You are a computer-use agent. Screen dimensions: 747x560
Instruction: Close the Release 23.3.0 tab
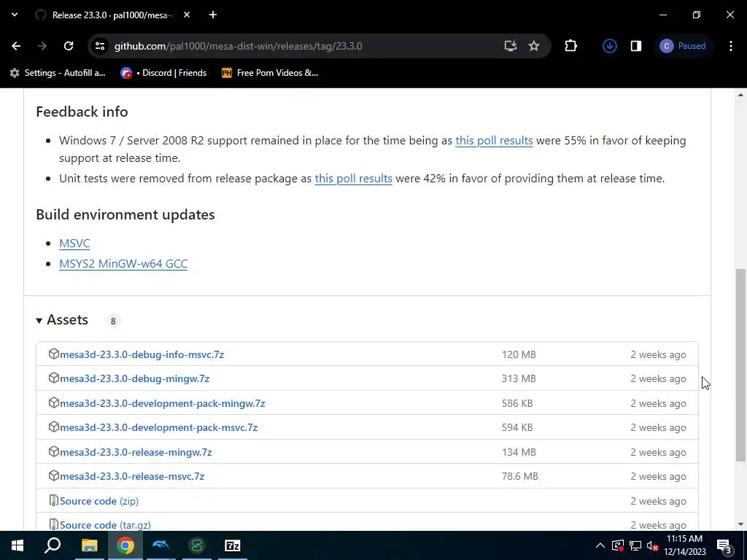(187, 15)
